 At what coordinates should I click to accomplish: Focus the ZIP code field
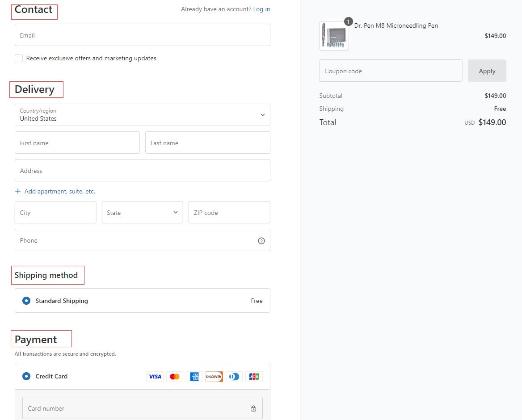click(x=229, y=213)
